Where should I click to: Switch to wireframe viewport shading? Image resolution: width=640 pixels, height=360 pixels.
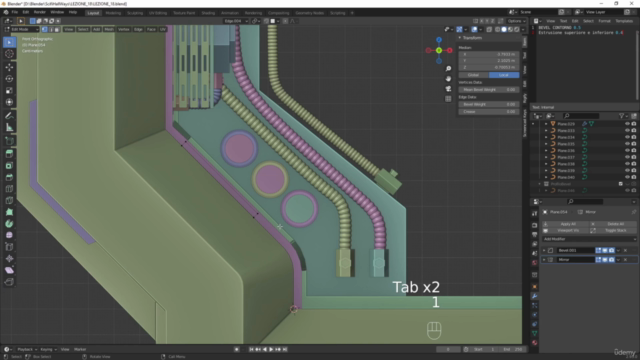click(498, 29)
